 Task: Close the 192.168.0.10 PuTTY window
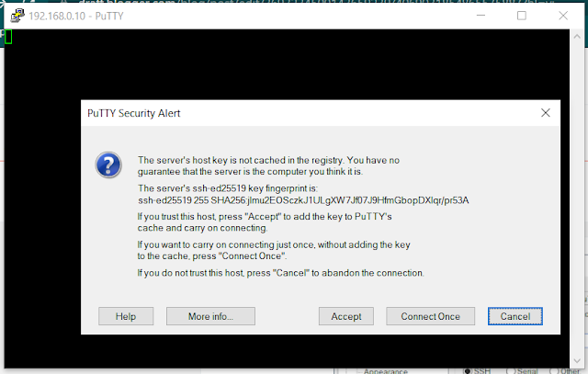pos(563,16)
